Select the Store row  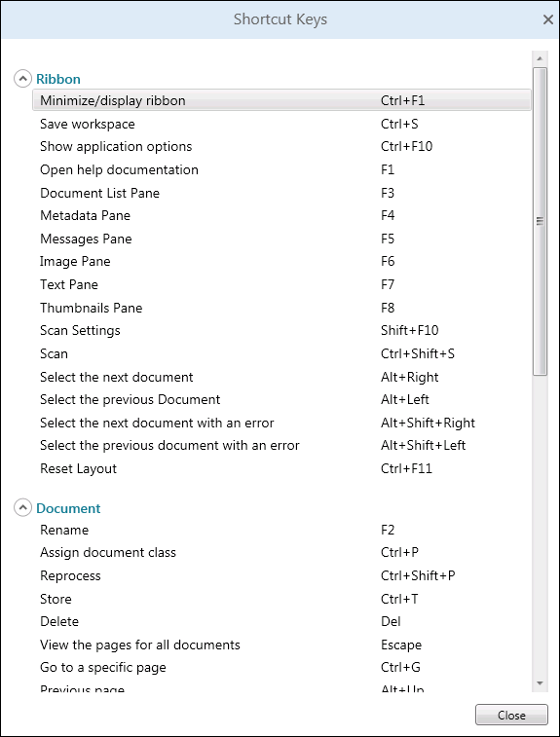click(281, 599)
